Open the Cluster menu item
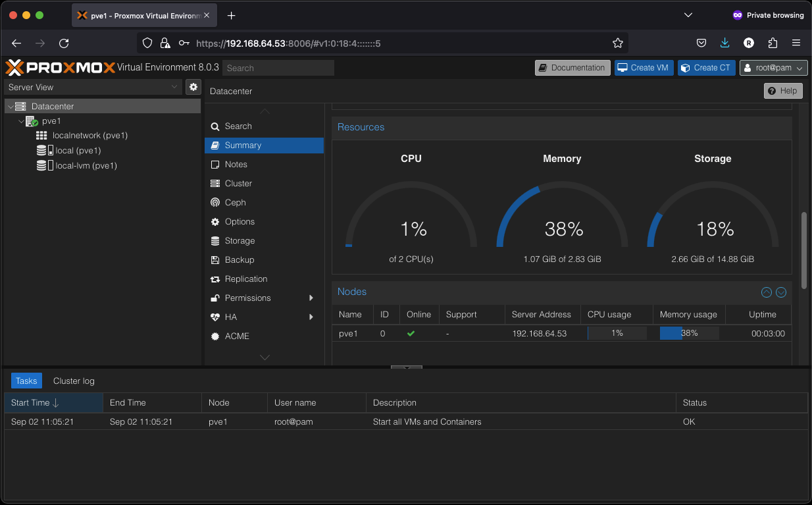Image resolution: width=812 pixels, height=505 pixels. point(264,184)
